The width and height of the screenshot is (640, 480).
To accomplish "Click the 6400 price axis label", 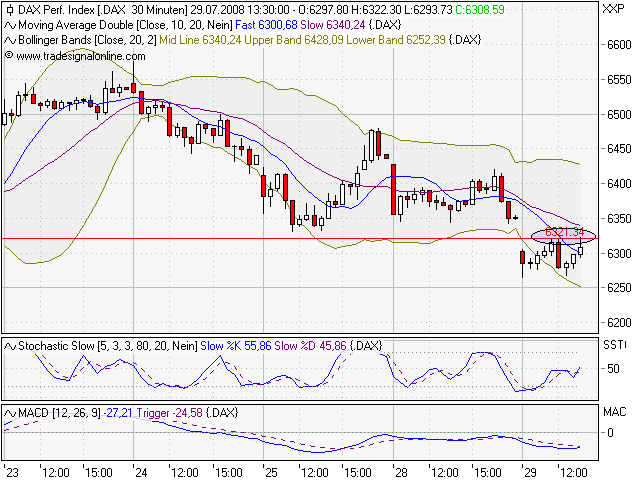I will (619, 184).
